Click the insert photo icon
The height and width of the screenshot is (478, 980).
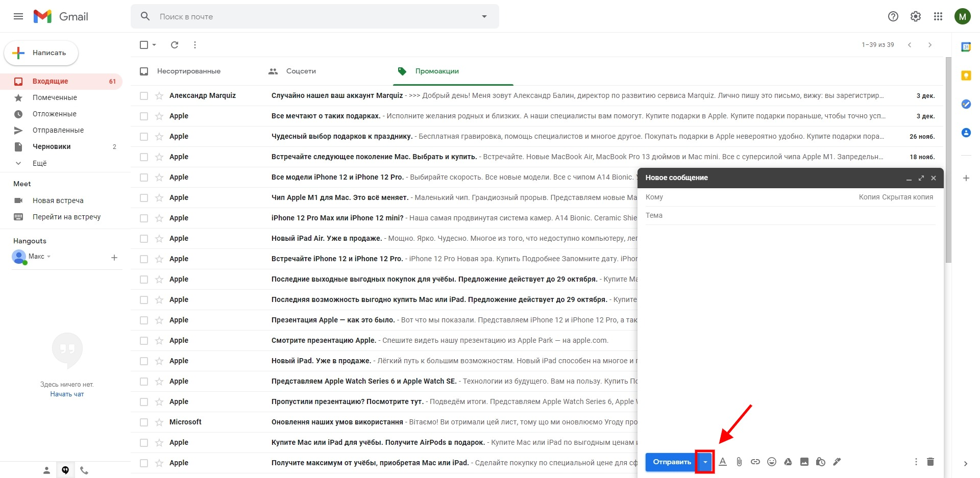(804, 462)
